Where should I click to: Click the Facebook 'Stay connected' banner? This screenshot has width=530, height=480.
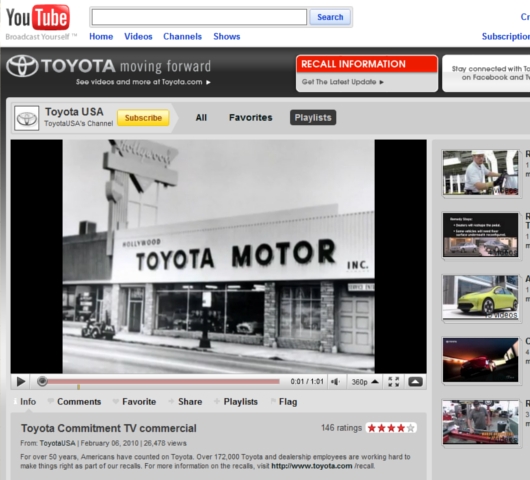487,73
